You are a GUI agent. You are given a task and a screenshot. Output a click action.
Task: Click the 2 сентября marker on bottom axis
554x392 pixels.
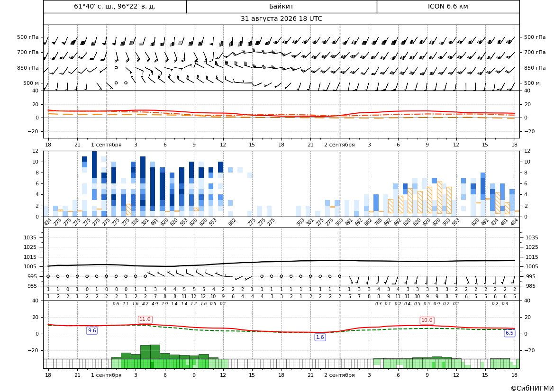(x=339, y=375)
